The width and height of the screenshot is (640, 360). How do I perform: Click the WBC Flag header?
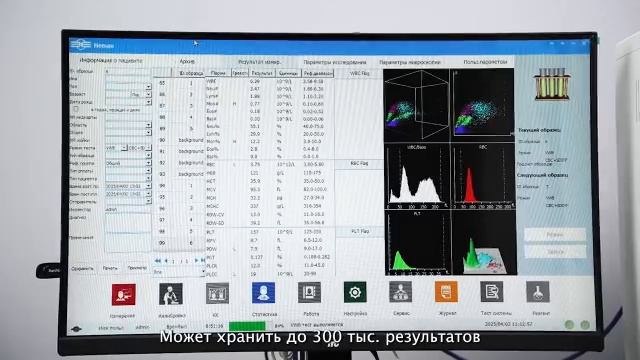point(359,73)
